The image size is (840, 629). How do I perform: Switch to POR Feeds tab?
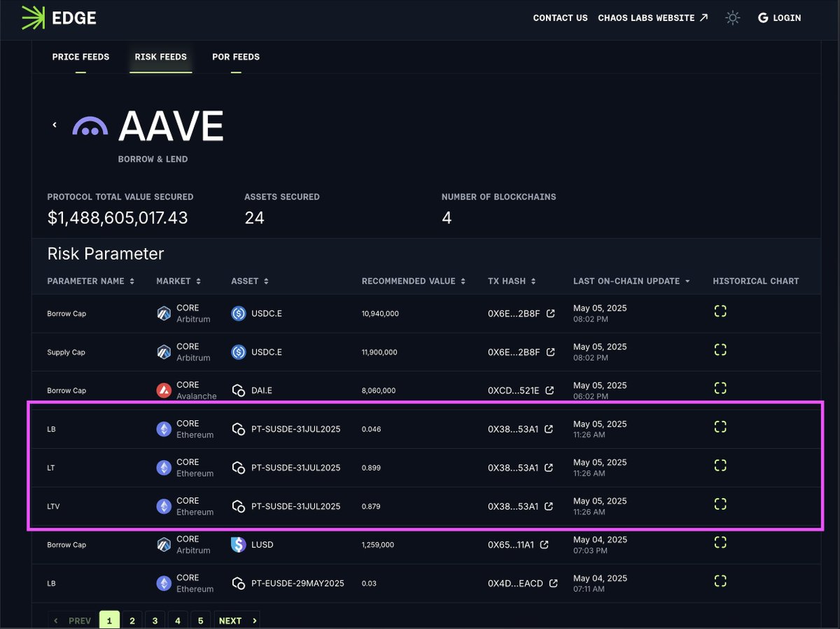click(x=236, y=57)
